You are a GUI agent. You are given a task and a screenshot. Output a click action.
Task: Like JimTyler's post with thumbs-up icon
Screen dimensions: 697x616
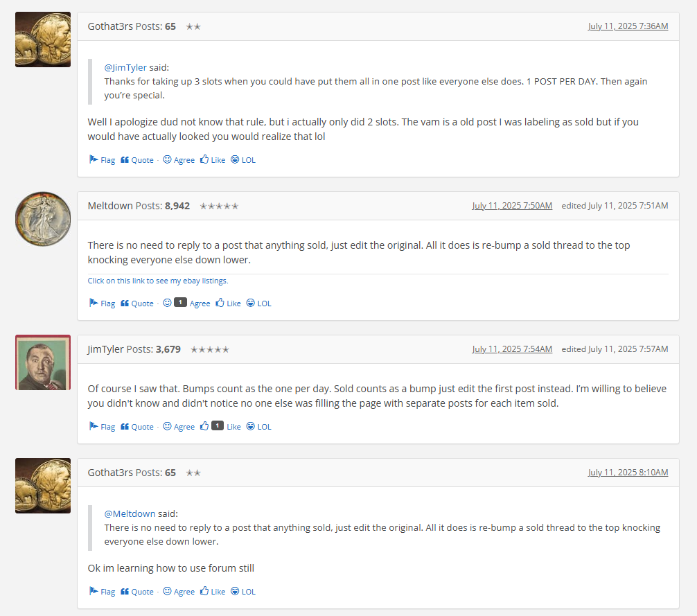(x=204, y=426)
